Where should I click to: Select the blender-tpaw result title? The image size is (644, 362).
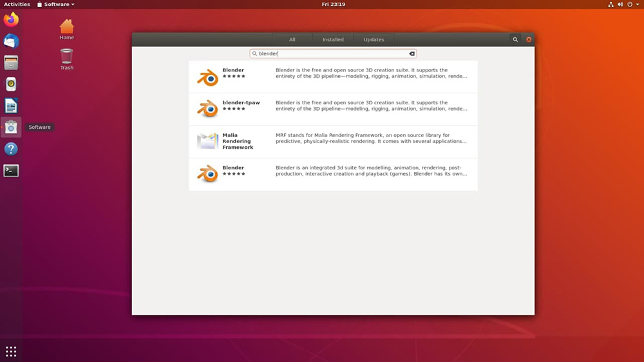coord(241,102)
